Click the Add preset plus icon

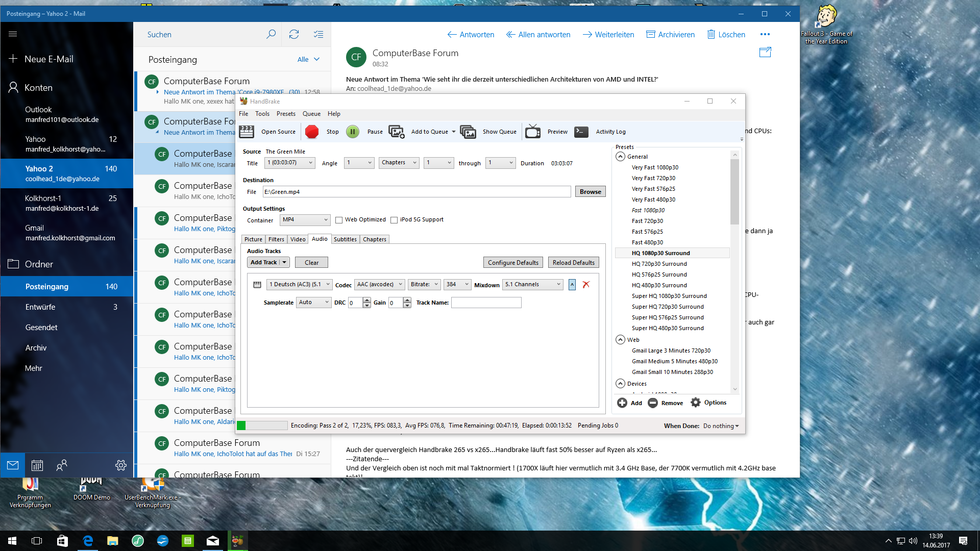[x=622, y=403]
